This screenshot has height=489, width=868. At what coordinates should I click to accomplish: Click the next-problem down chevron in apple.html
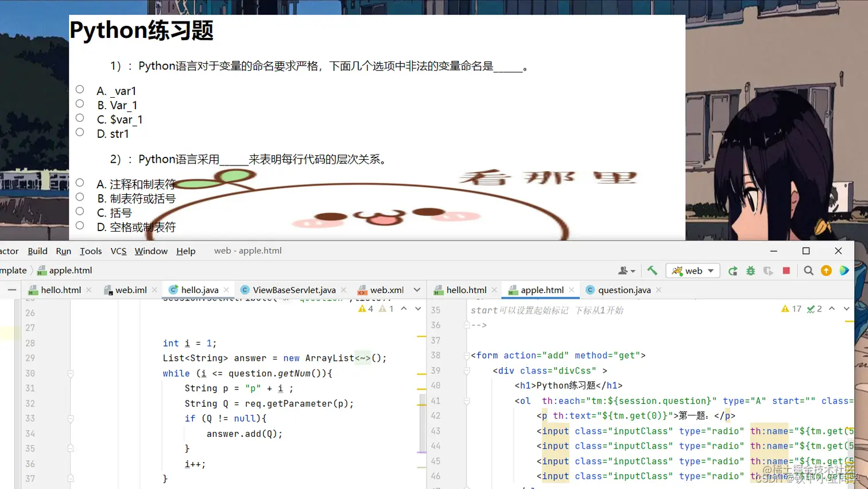[x=846, y=309]
